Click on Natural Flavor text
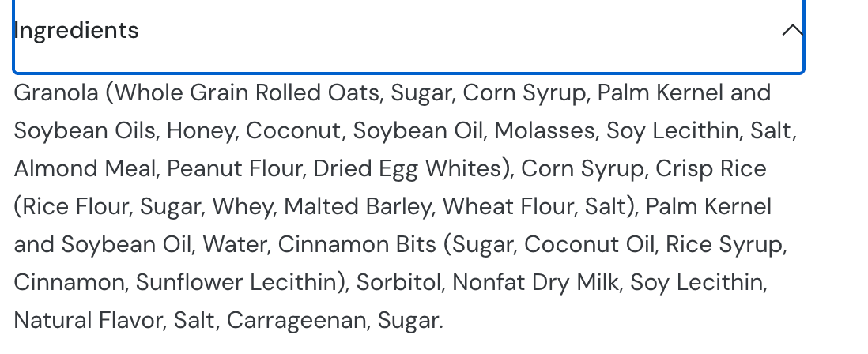Image resolution: width=868 pixels, height=354 pixels. click(x=88, y=320)
